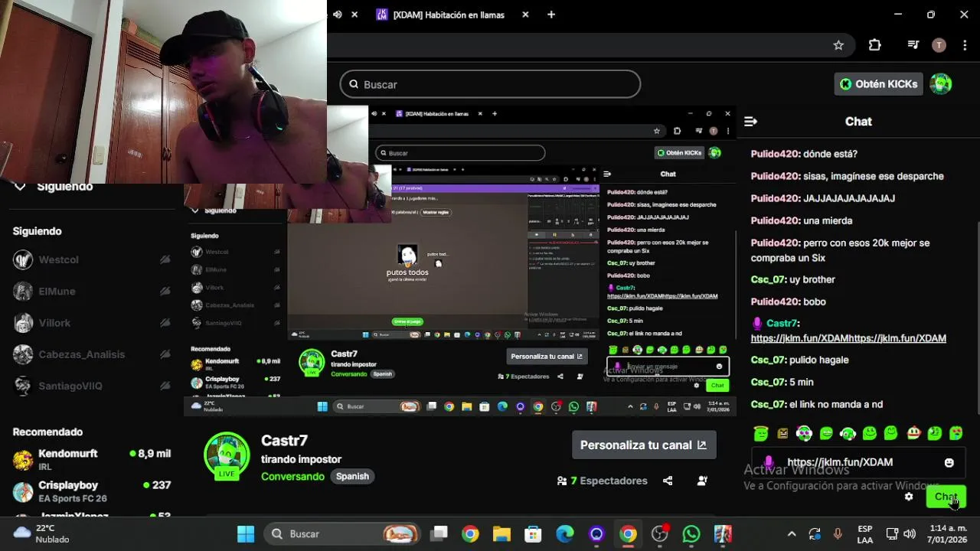Switch to the Habitación en llamas tab
Screen dimensions: 980x551
click(447, 15)
